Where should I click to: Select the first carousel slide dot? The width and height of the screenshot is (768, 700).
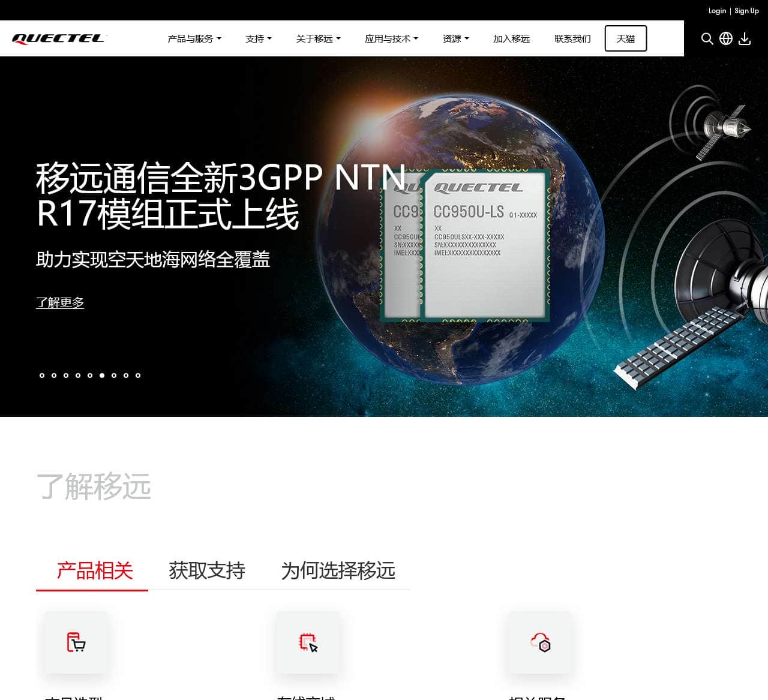pos(42,375)
